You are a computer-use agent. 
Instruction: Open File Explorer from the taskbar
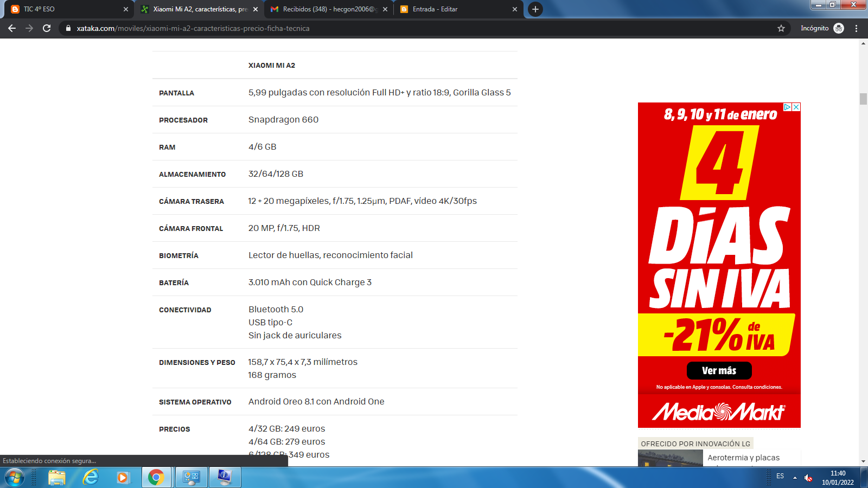56,477
